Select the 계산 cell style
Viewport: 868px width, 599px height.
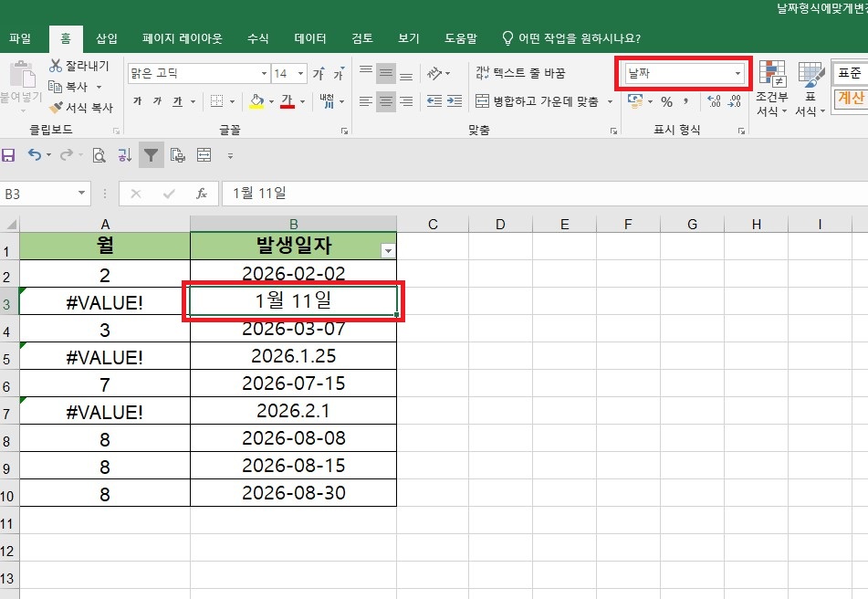[851, 98]
